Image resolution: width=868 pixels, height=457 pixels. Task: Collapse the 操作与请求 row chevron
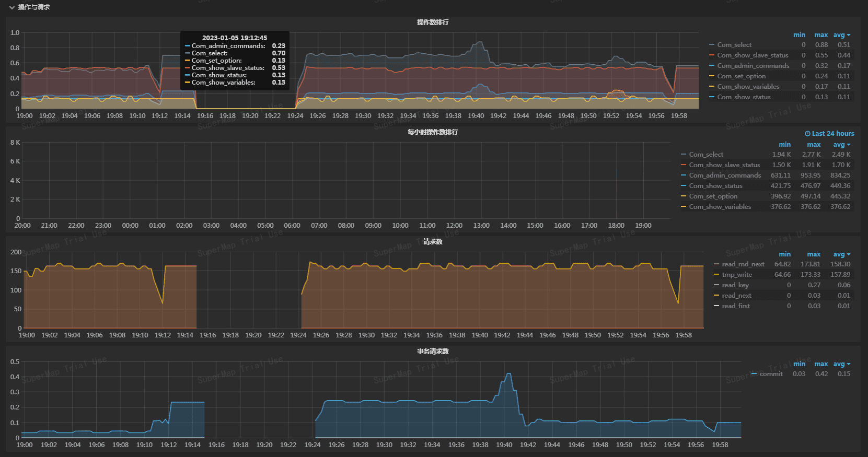[11, 7]
